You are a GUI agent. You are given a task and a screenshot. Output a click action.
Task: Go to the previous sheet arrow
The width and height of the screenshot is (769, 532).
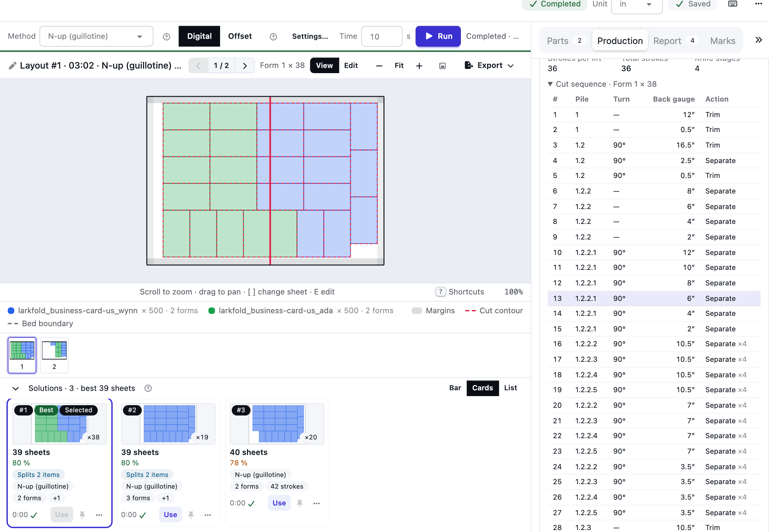click(x=198, y=66)
